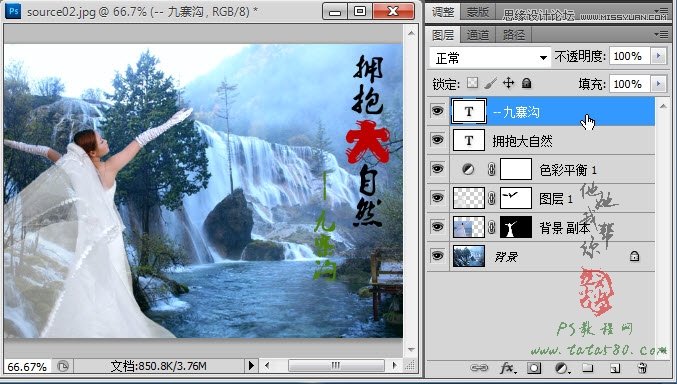This screenshot has height=384, width=677.
Task: Click the padlock icon on 背景 layer
Action: pyautogui.click(x=634, y=256)
